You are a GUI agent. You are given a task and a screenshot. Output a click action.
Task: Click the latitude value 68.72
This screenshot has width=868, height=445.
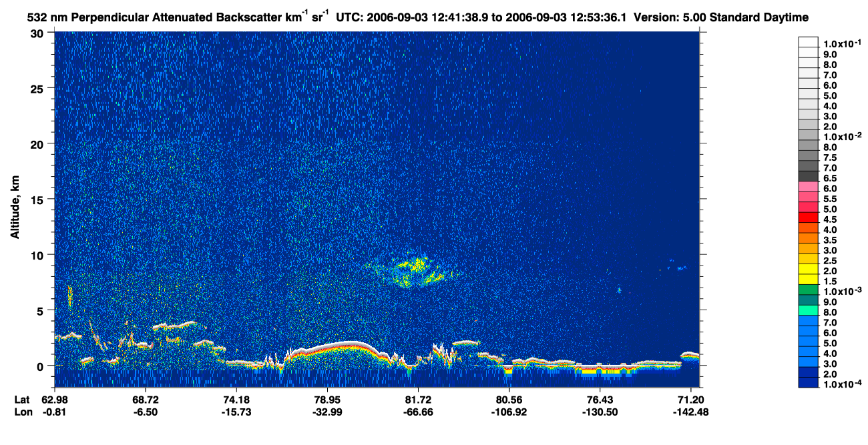(146, 400)
